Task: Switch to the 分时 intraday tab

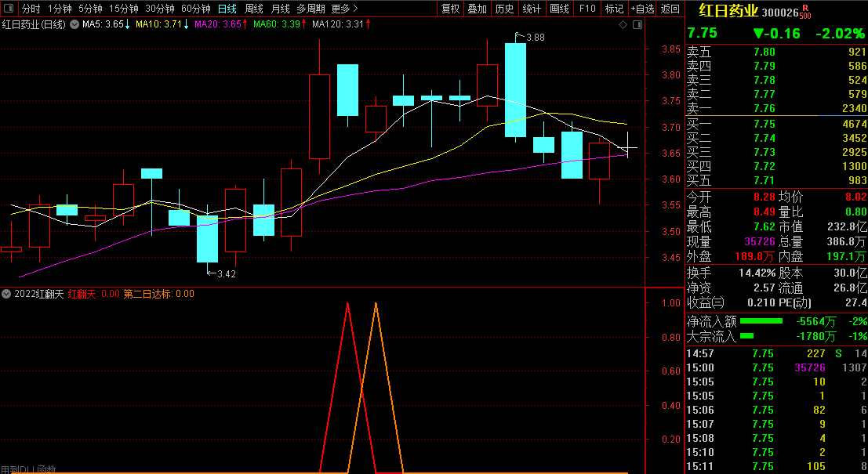Action: [31, 9]
